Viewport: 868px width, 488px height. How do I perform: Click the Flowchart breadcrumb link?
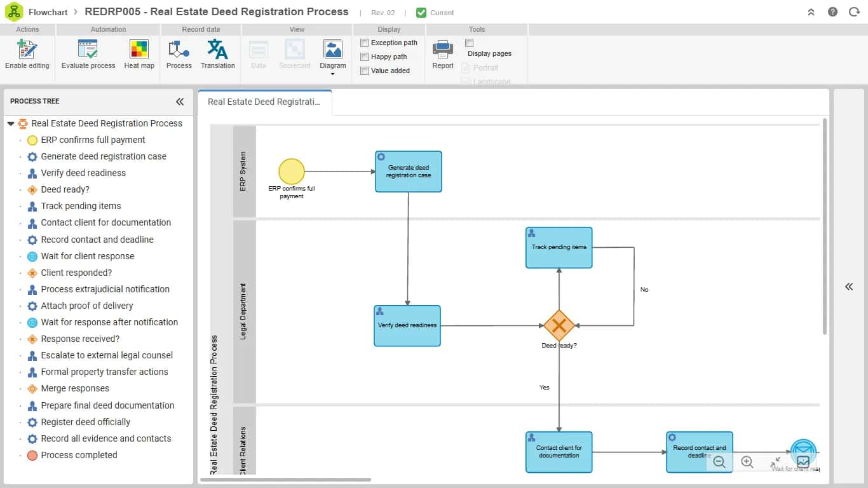coord(49,12)
